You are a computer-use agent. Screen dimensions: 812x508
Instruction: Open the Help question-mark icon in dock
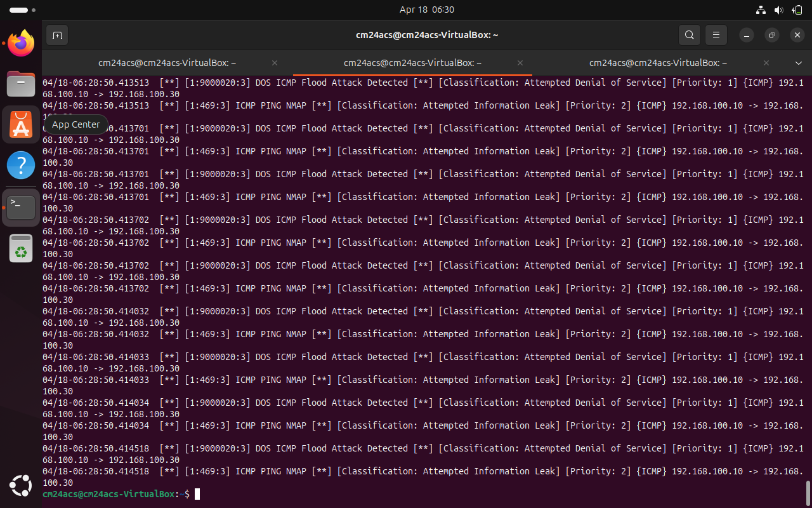[x=21, y=165]
